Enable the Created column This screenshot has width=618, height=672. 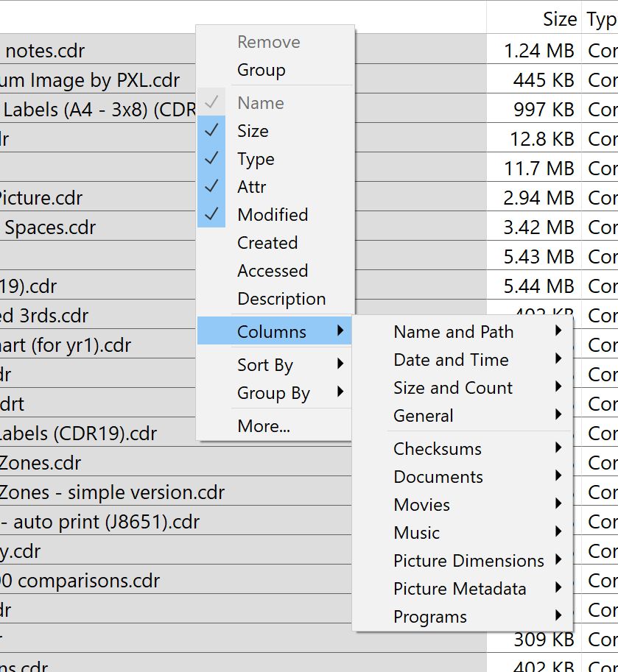coord(267,243)
